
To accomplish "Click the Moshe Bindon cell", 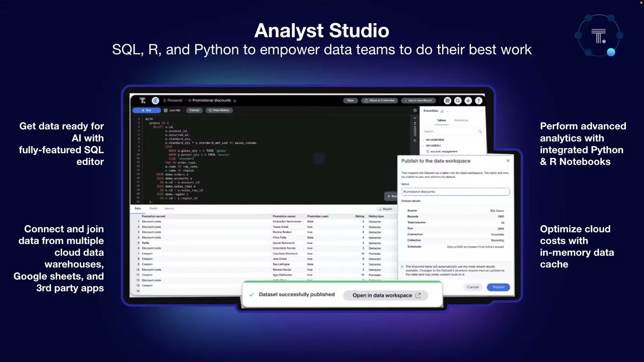I will (x=282, y=232).
